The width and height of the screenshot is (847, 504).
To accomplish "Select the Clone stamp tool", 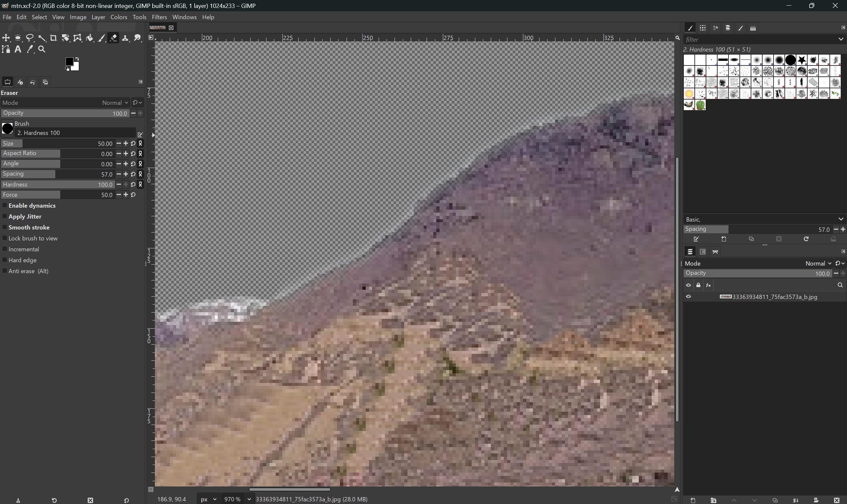I will pyautogui.click(x=125, y=38).
